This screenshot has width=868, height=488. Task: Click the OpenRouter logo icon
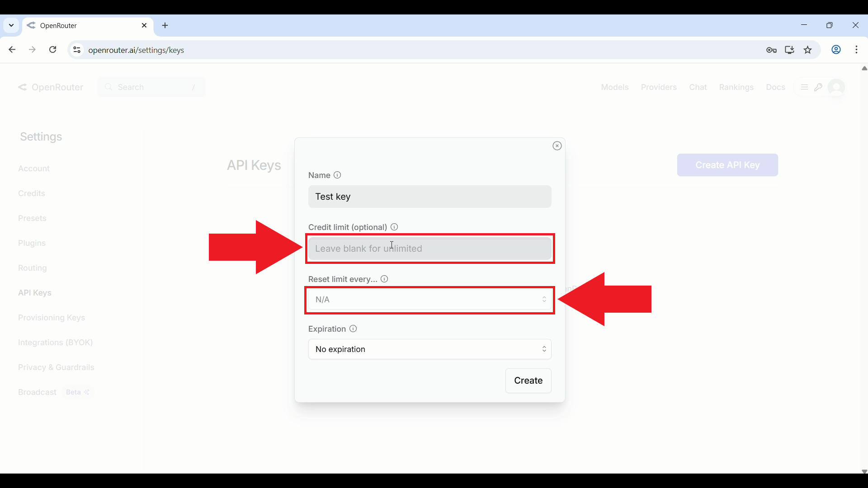[23, 87]
